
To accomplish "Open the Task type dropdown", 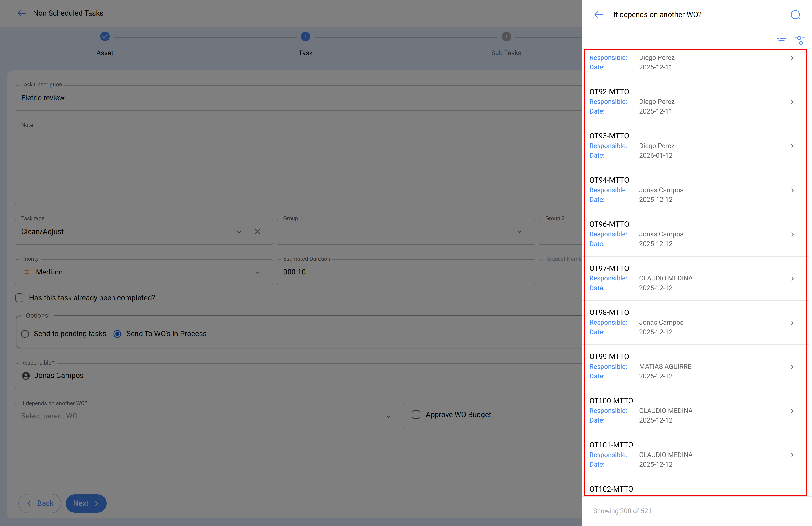I will coord(239,232).
